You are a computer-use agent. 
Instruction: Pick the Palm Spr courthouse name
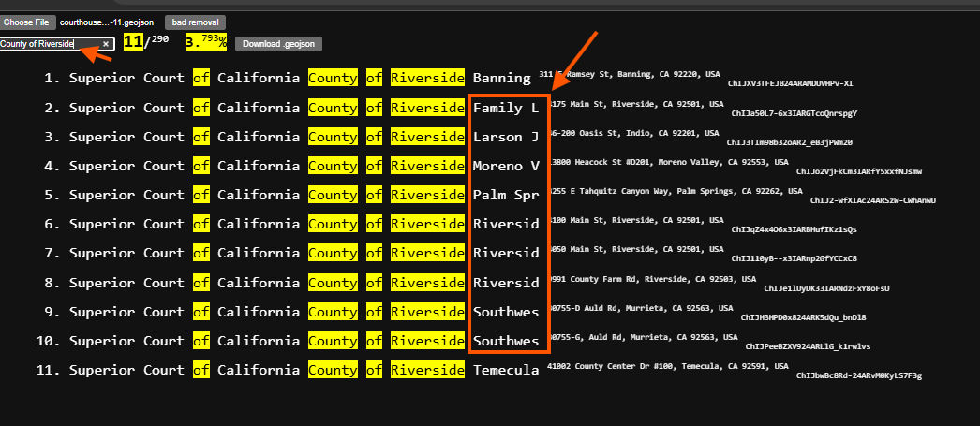505,195
